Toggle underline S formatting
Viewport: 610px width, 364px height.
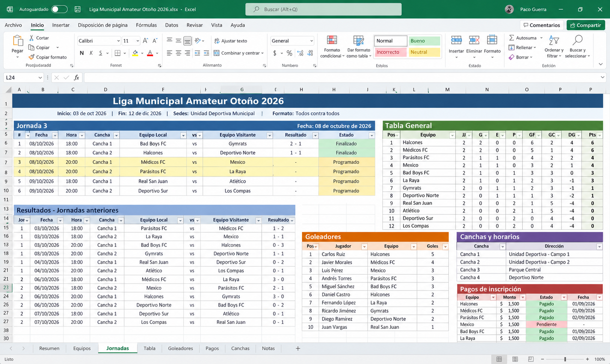(x=101, y=53)
